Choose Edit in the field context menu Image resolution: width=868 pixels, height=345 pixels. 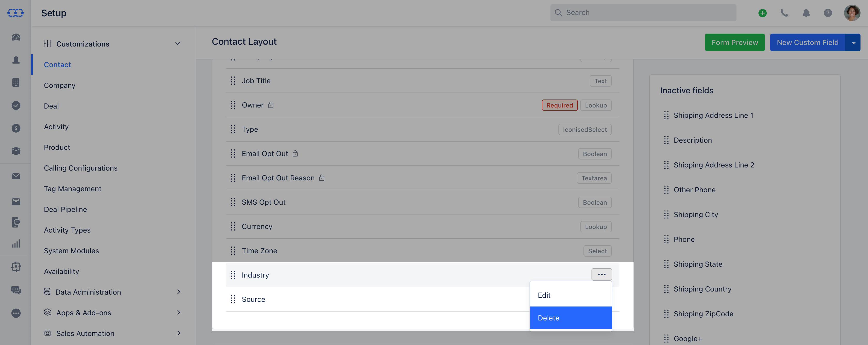point(571,295)
